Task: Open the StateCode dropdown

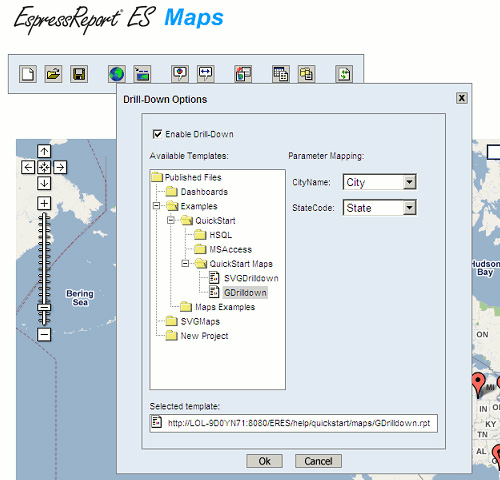Action: (409, 208)
